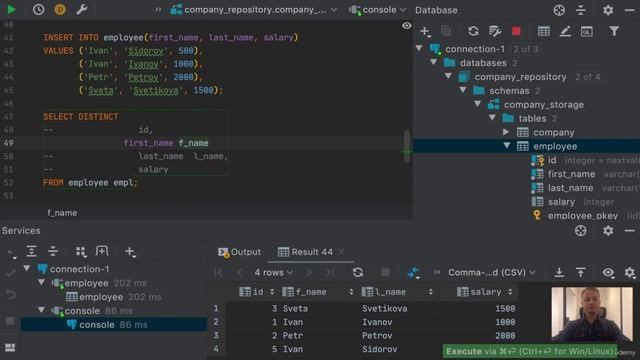Open the wrench settings icon in editor toolbar
Screen dimensions: 640x360
[82, 9]
